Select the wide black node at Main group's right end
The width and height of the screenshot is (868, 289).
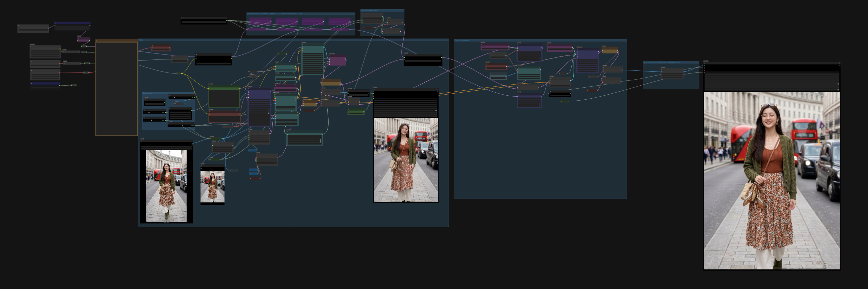[423, 59]
